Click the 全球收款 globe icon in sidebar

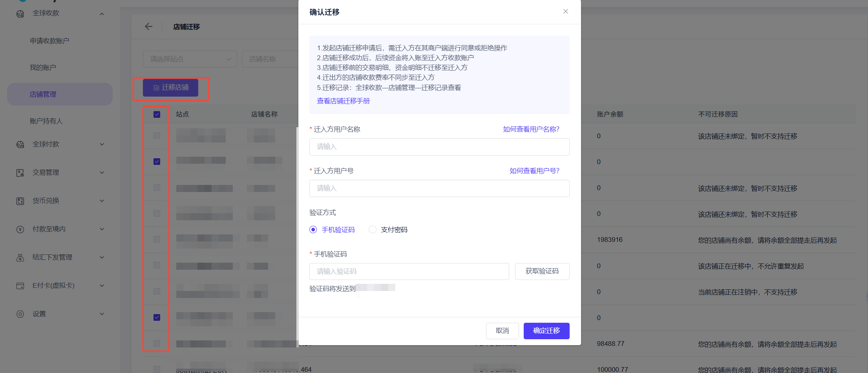pyautogui.click(x=20, y=14)
